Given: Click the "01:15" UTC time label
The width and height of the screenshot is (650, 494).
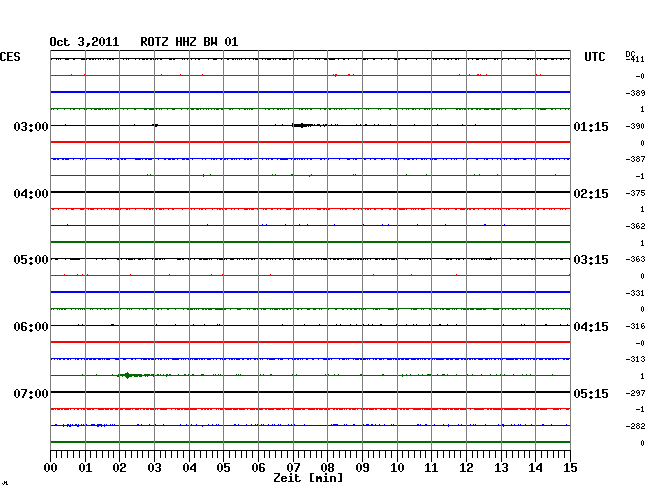Looking at the screenshot, I should (x=591, y=127).
